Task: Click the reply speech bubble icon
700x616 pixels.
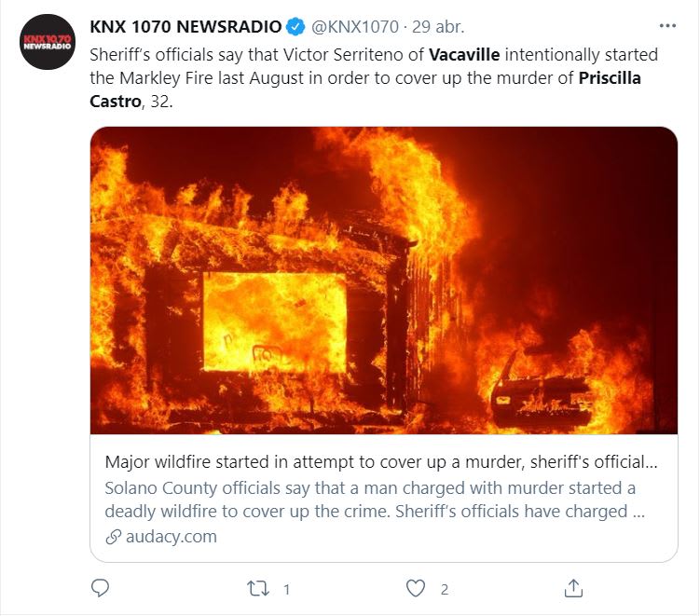Action: (x=100, y=588)
